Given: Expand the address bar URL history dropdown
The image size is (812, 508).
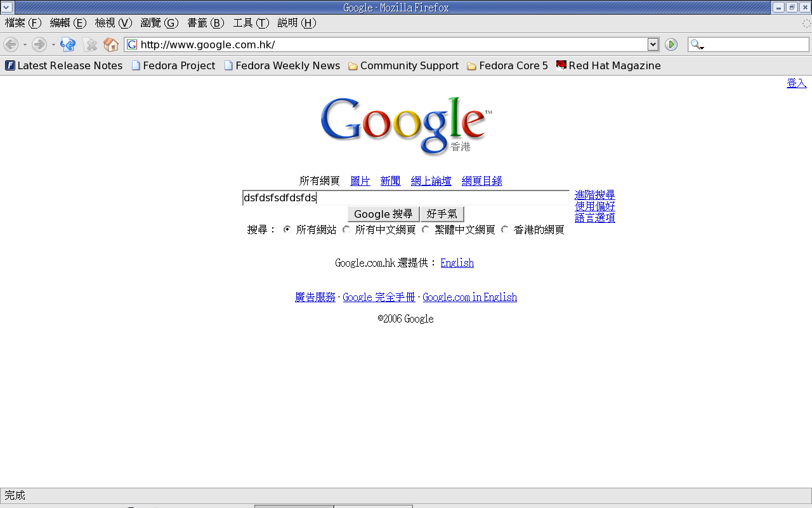Looking at the screenshot, I should pyautogui.click(x=653, y=44).
